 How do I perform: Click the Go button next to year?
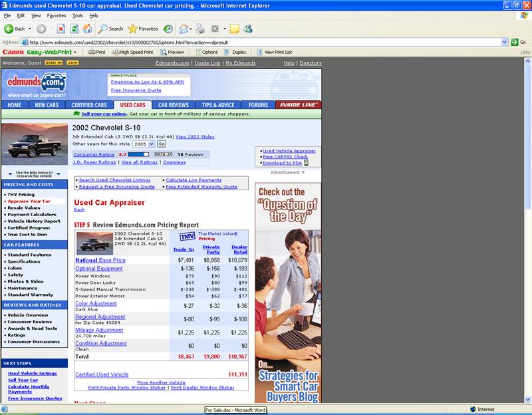[162, 144]
